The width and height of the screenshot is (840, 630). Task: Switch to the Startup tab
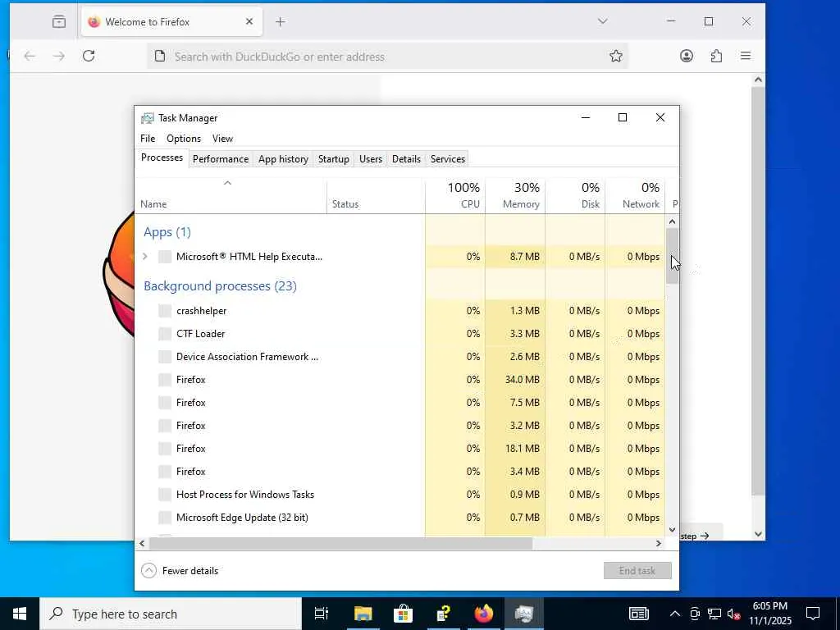(333, 159)
